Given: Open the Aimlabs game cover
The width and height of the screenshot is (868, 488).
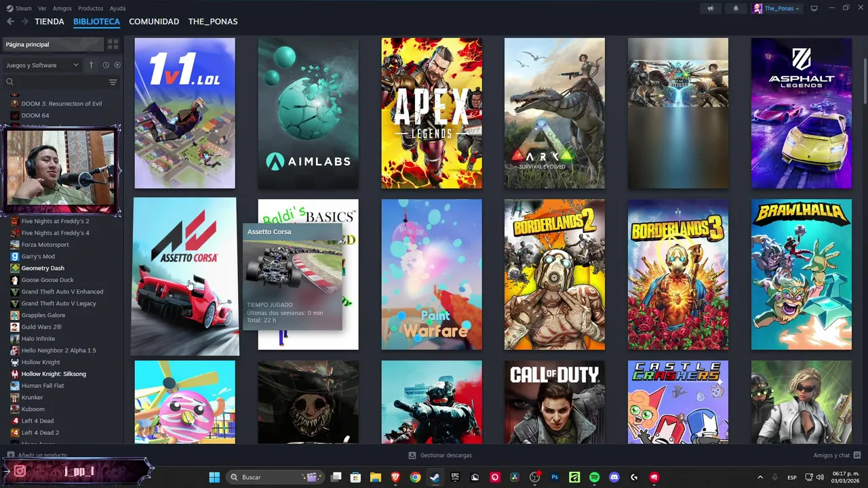Looking at the screenshot, I should [x=308, y=113].
